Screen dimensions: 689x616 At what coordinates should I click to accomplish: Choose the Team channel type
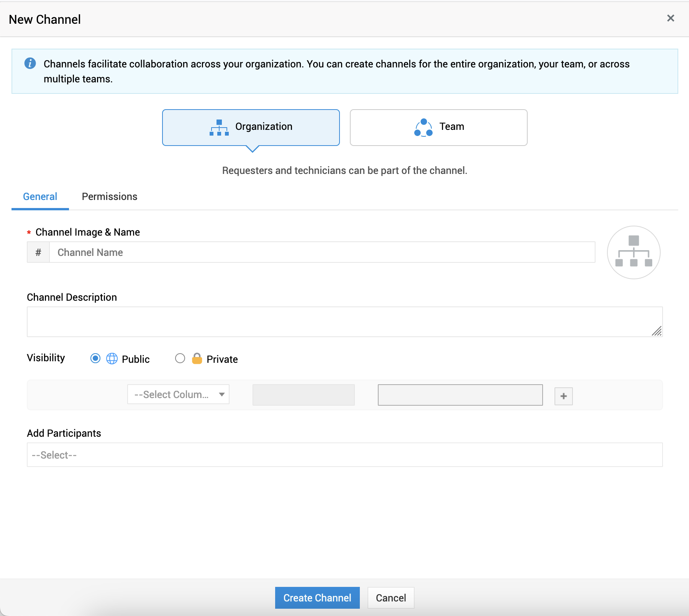click(439, 127)
